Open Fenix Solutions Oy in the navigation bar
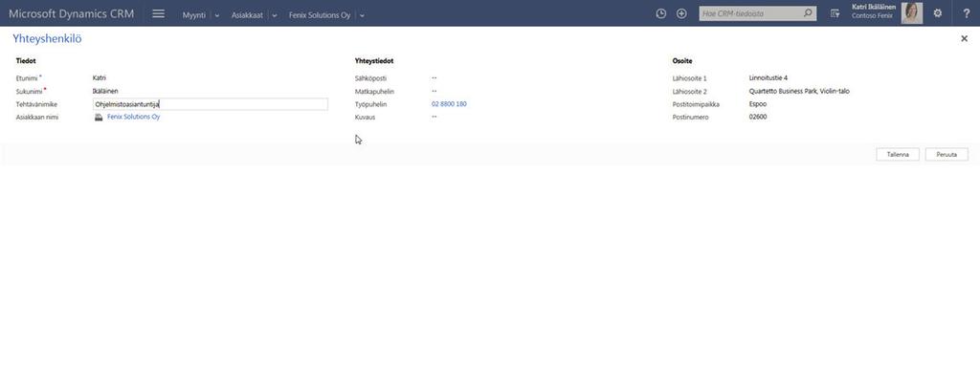980x392 pixels. point(320,15)
